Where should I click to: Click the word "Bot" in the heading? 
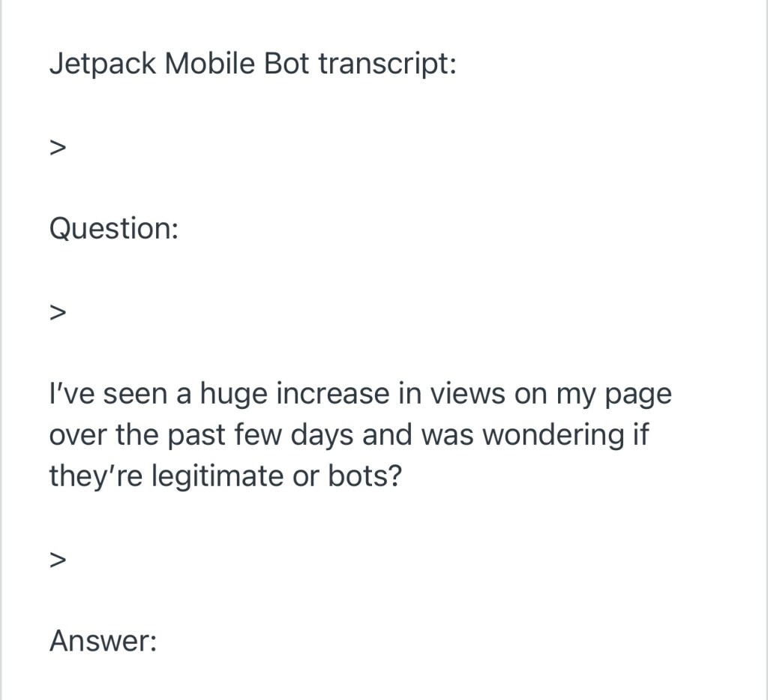coord(286,65)
